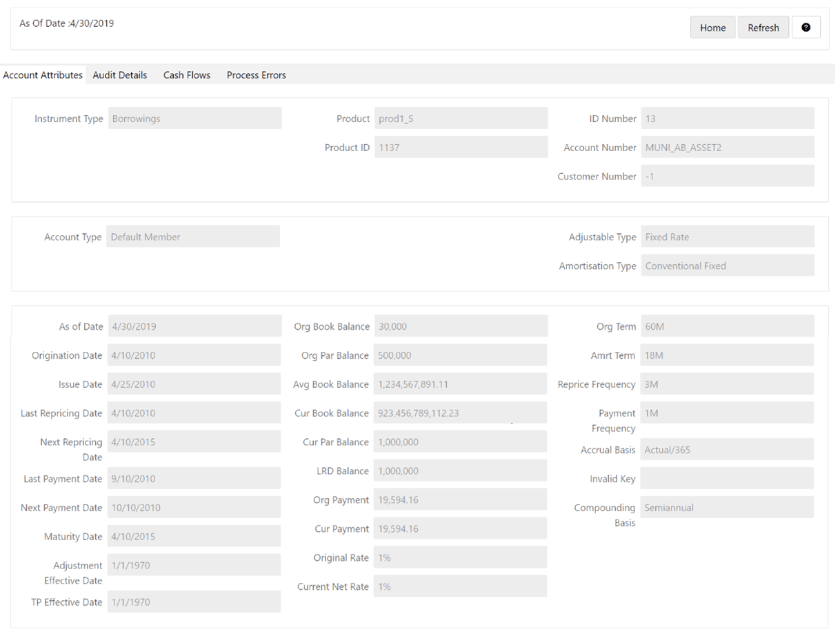Click the Org Book Balance field 30,000

[x=461, y=326]
